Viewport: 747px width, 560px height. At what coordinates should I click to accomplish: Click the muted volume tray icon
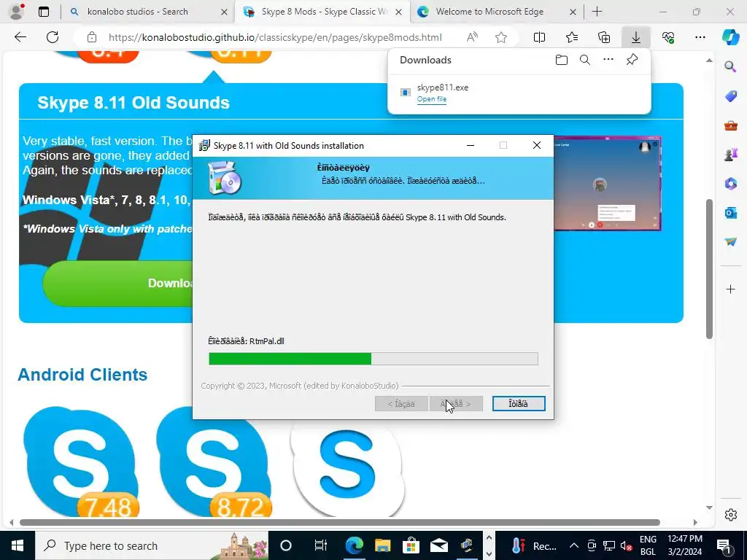[x=625, y=545]
